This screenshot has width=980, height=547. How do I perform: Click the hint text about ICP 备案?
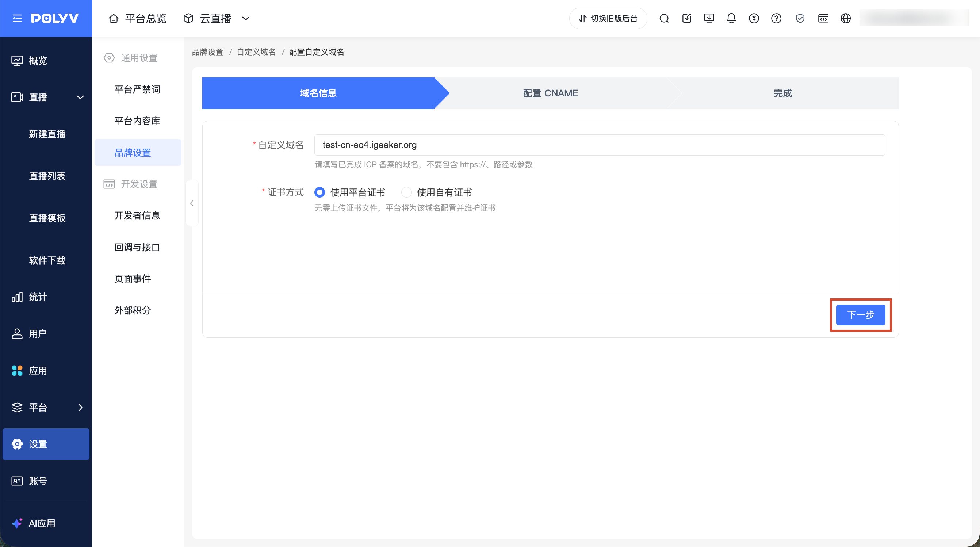(424, 164)
